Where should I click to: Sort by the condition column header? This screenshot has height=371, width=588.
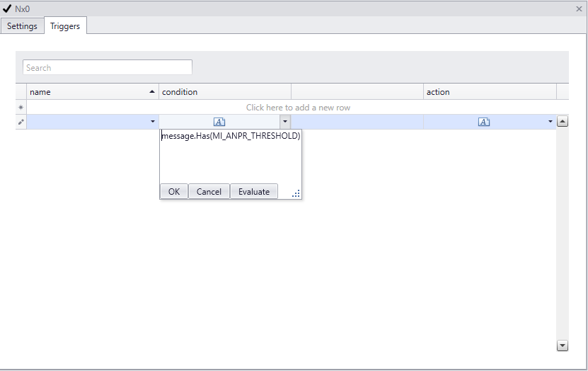[225, 91]
